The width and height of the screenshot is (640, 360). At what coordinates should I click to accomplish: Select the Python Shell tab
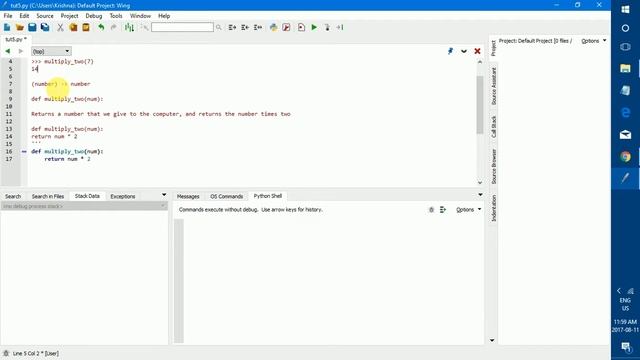pos(267,196)
